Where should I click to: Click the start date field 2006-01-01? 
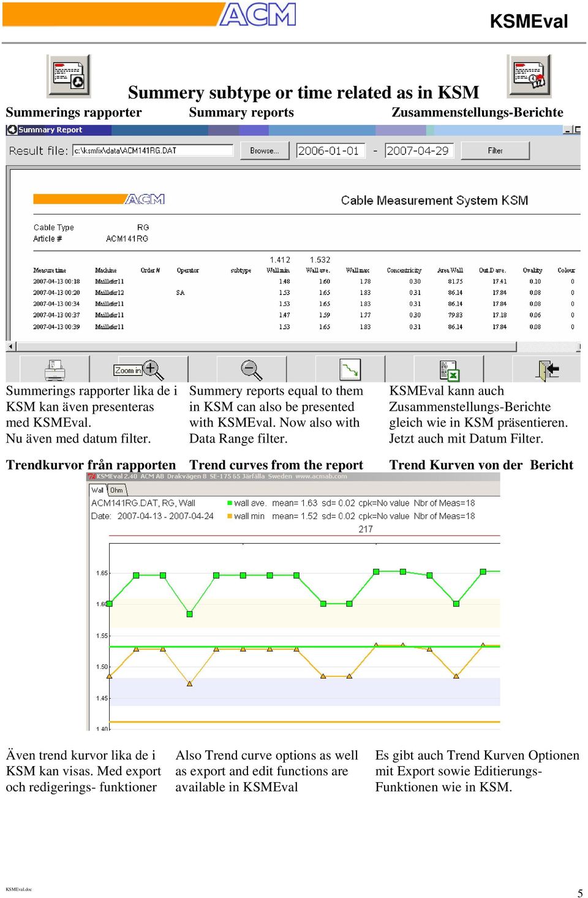pyautogui.click(x=331, y=151)
